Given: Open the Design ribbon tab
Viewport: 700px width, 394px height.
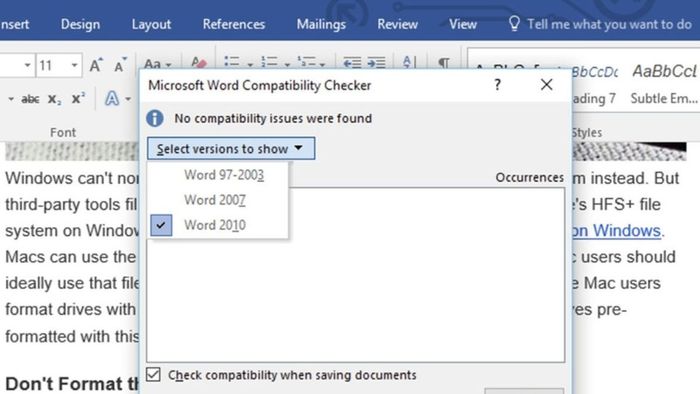Looking at the screenshot, I should coord(80,24).
